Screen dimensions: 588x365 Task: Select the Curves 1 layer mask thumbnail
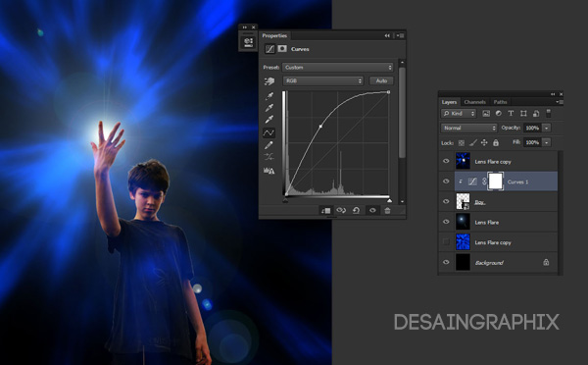495,182
